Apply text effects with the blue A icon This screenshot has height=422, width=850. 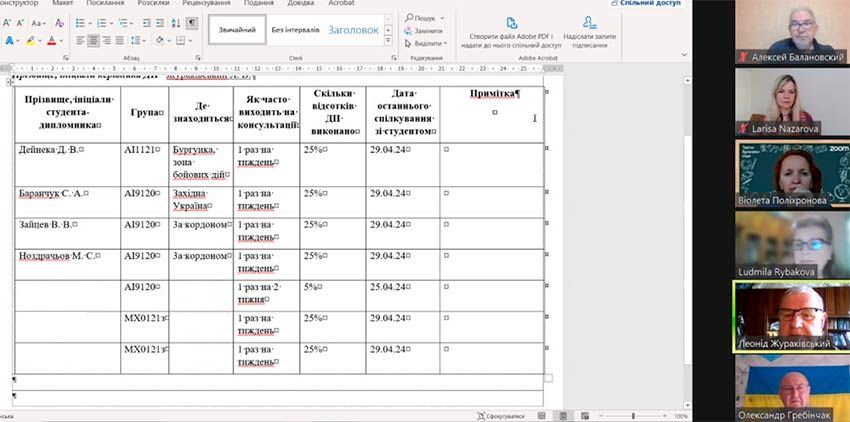tap(9, 40)
